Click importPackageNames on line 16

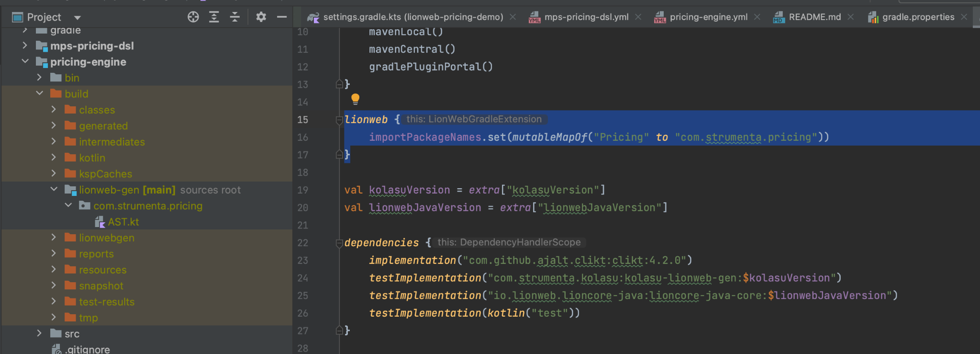point(425,137)
